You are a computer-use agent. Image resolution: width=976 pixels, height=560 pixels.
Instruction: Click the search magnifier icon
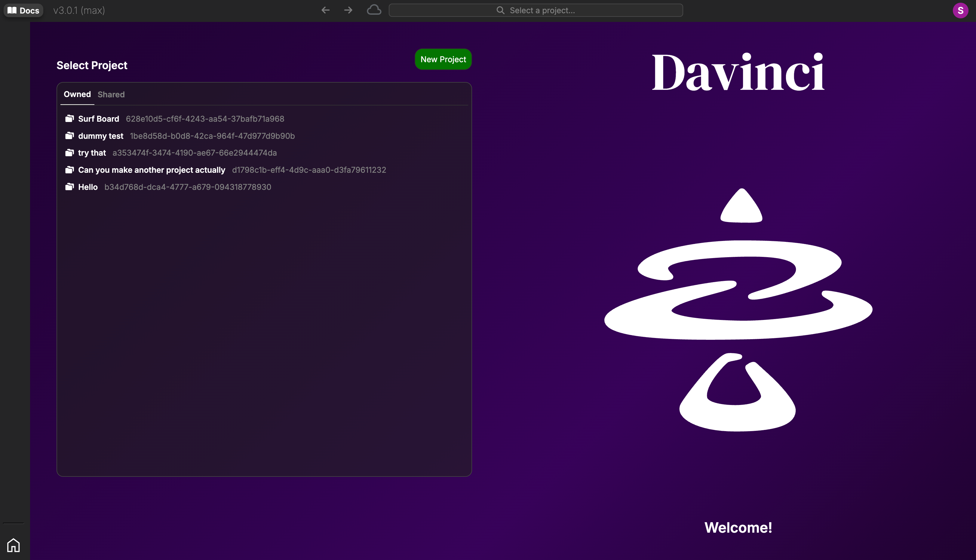click(x=500, y=11)
